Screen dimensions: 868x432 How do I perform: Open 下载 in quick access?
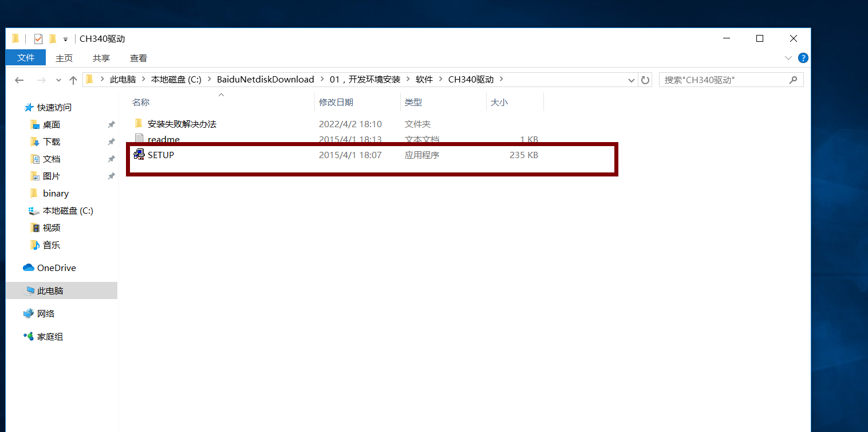click(52, 142)
